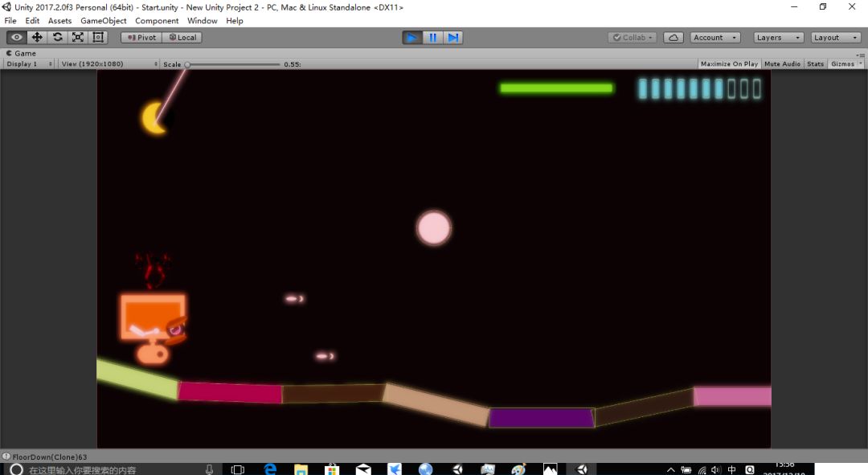Pause the running game
Image resolution: width=868 pixels, height=475 pixels.
[x=432, y=38]
